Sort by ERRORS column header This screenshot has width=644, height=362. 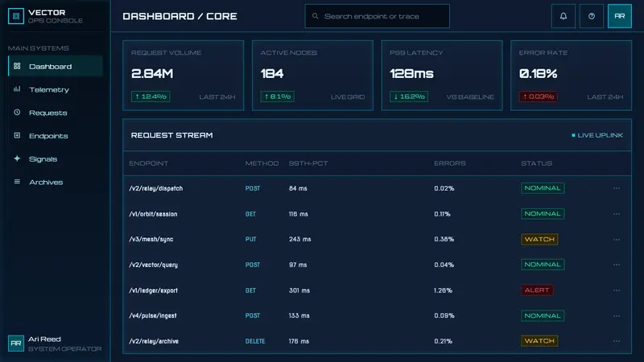point(450,163)
